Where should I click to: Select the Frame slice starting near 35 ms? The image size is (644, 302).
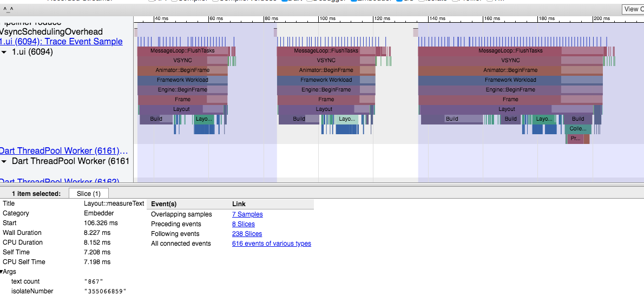tap(182, 100)
